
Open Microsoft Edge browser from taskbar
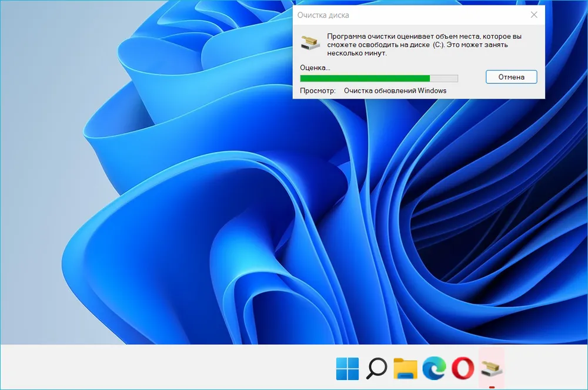click(x=434, y=368)
